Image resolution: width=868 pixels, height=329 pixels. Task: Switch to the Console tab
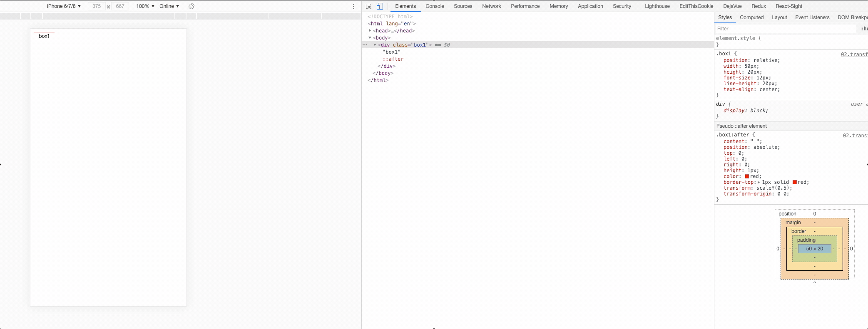[x=435, y=6]
